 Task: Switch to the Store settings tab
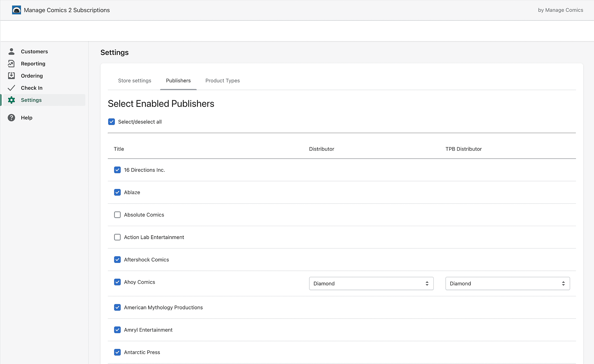click(135, 81)
